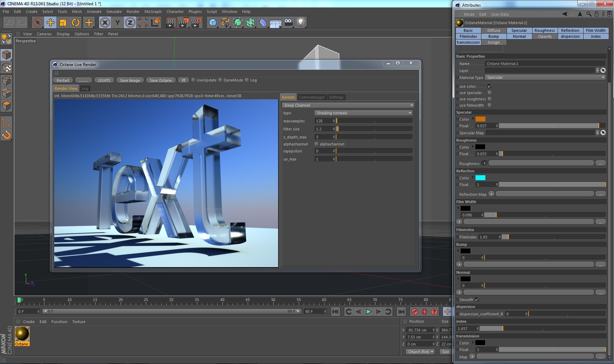Click the Reflection Map arrow button
The width and height of the screenshot is (614, 364).
[x=492, y=194]
